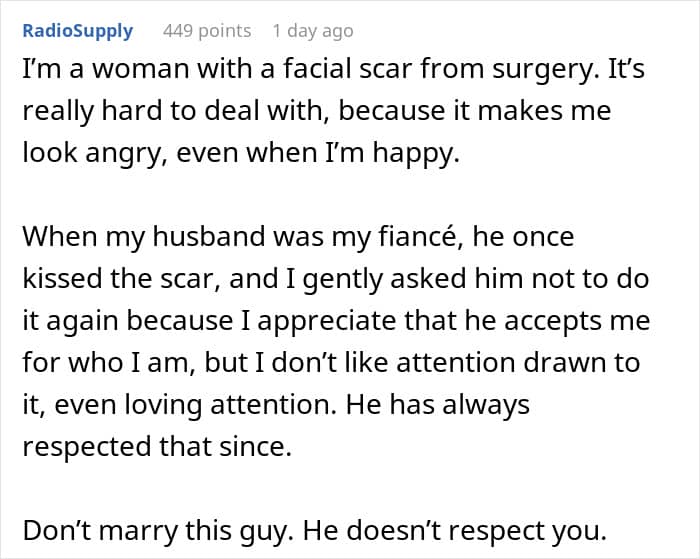Click the 449 points score
Image resolution: width=700 pixels, height=559 pixels.
point(207,31)
